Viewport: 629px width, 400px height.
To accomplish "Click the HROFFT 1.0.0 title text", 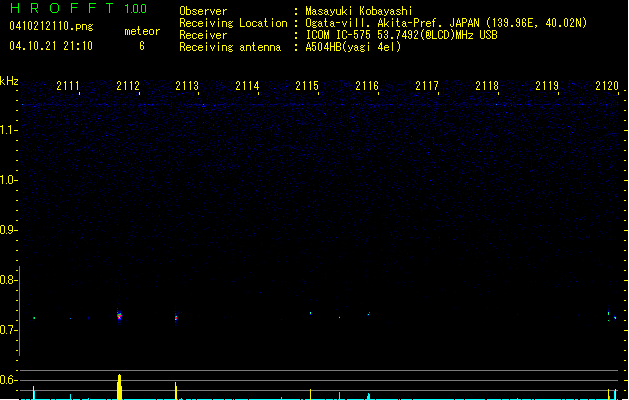I will (x=79, y=8).
